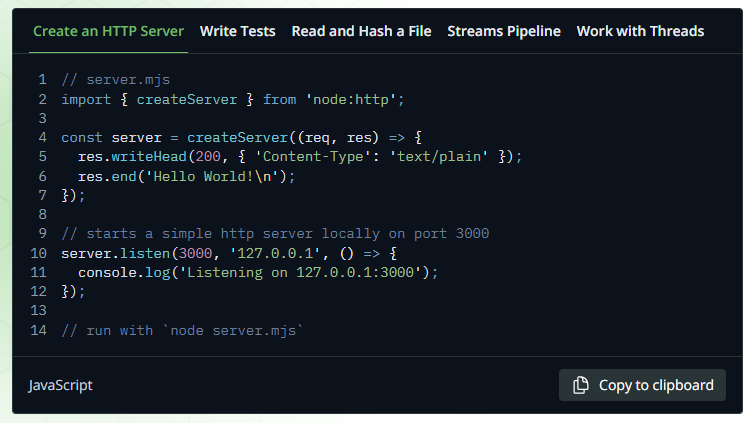Click line number 10 in the gutter
Screen dimensions: 755x423
39,253
